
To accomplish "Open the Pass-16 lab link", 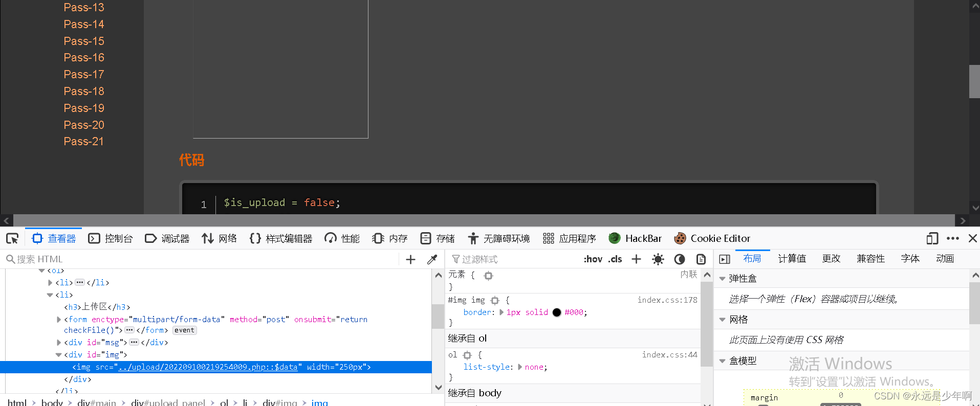I will click(x=84, y=58).
